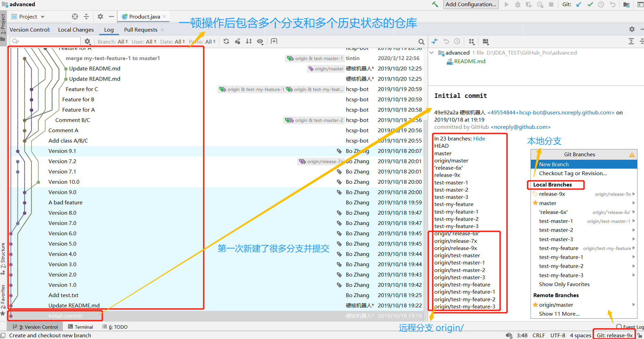Open the Project Structure folder icon
The image size is (644, 339).
click(626, 4)
